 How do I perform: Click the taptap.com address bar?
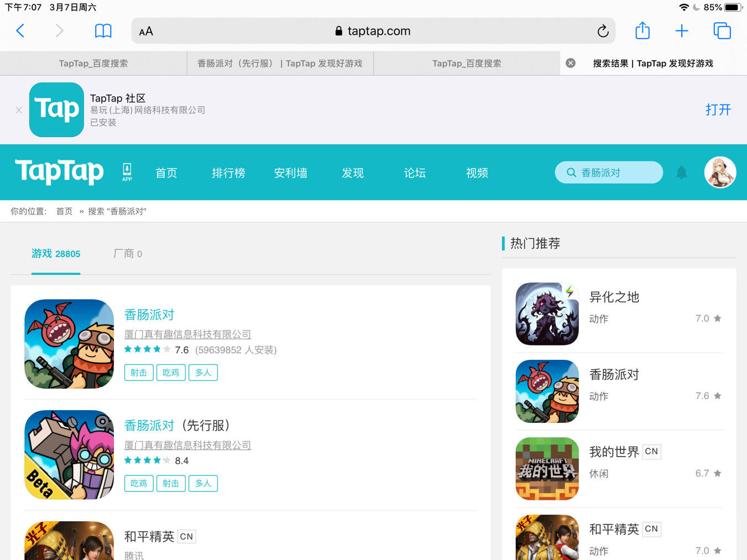point(373,31)
